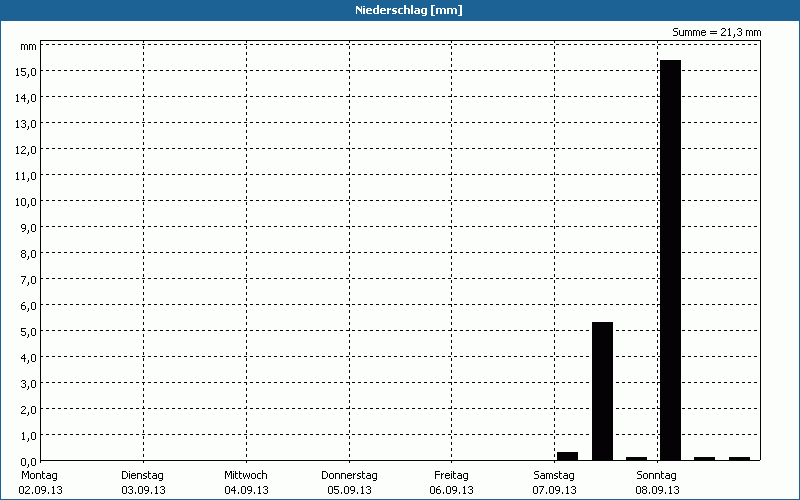
Task: Click the Dienstag day label
Action: pos(142,476)
